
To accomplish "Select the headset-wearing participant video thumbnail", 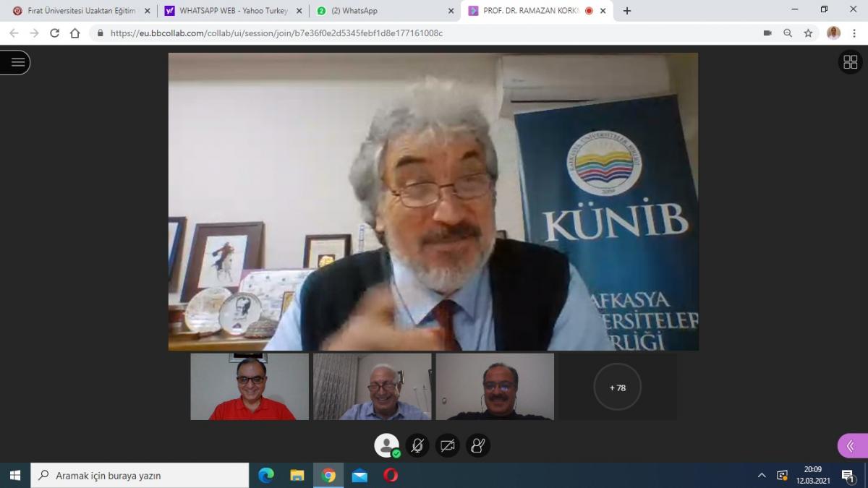I will click(495, 386).
